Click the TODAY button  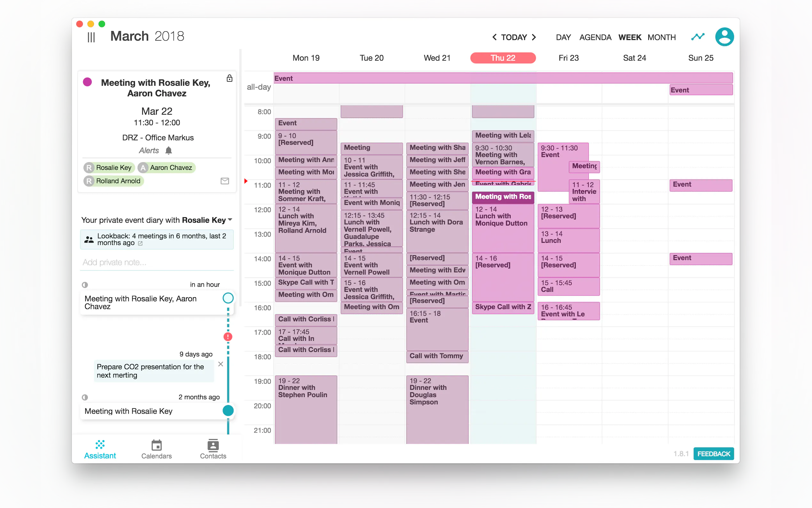click(514, 37)
